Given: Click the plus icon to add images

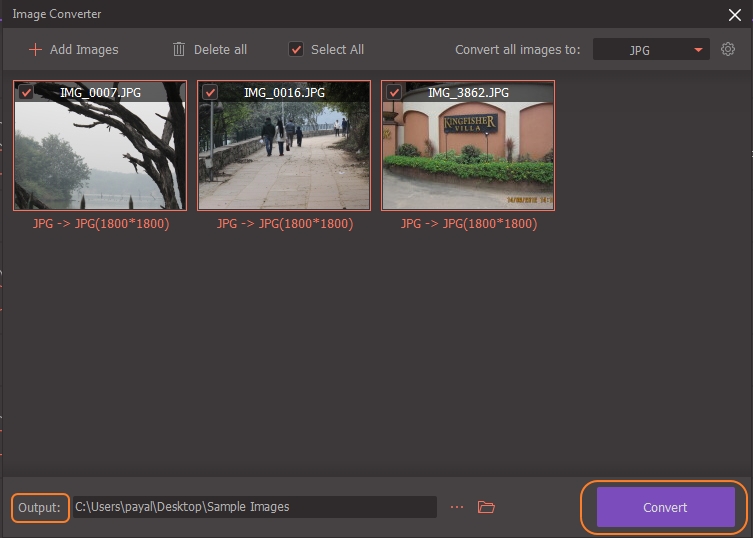Looking at the screenshot, I should tap(36, 49).
